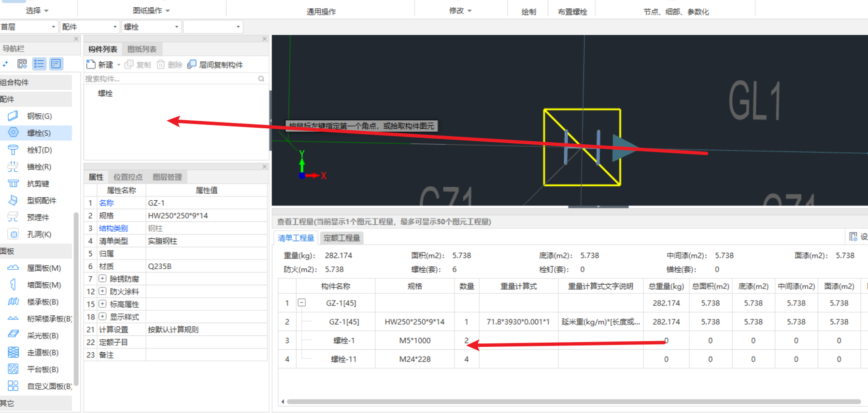Select the 孔洞(K) hole icon
Image resolution: width=868 pixels, height=413 pixels.
click(13, 234)
